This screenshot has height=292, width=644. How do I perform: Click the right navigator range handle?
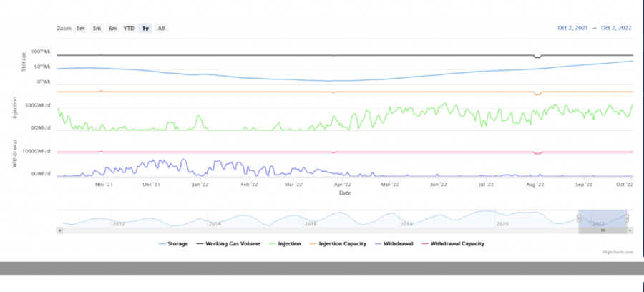[x=627, y=218]
